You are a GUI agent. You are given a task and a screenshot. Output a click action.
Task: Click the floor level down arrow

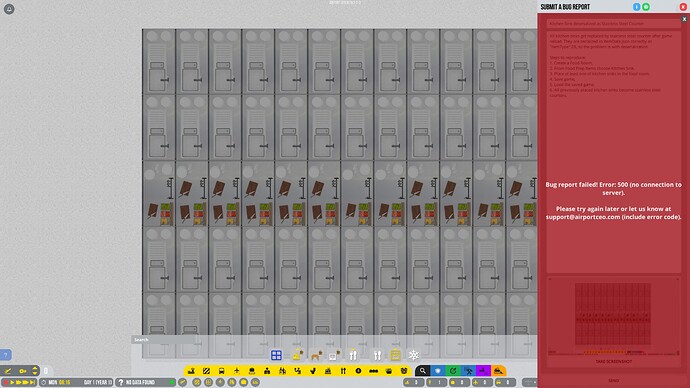[x=35, y=373]
